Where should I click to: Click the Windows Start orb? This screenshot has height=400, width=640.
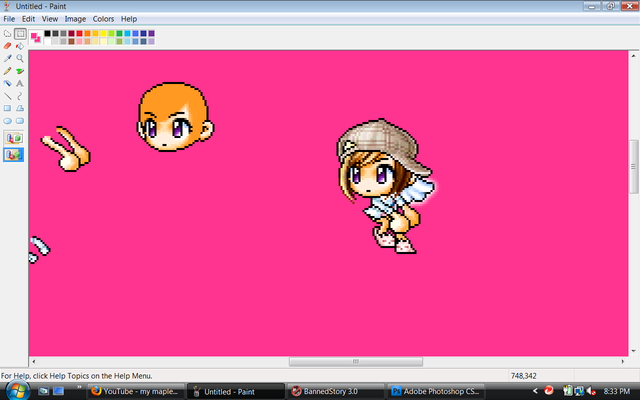click(x=17, y=391)
